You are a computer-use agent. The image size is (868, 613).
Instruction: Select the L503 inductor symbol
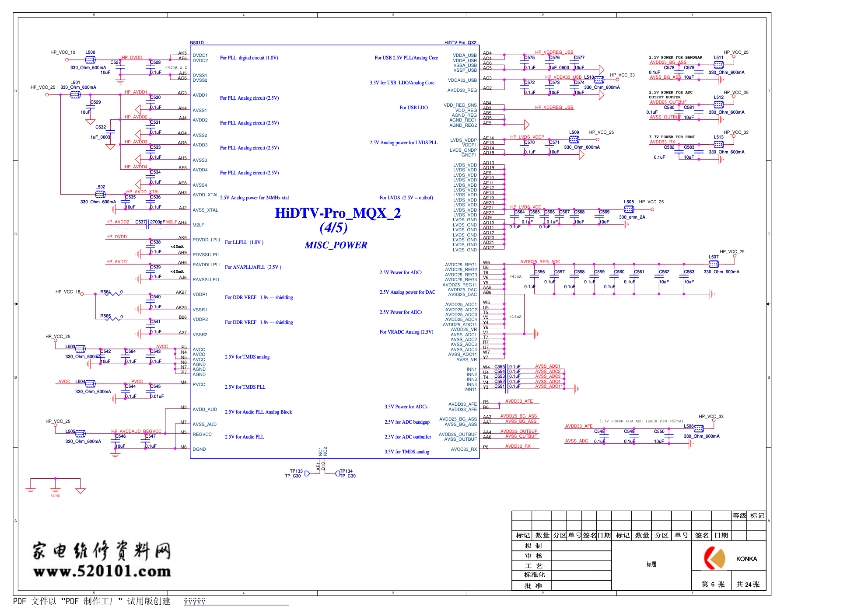(x=80, y=349)
